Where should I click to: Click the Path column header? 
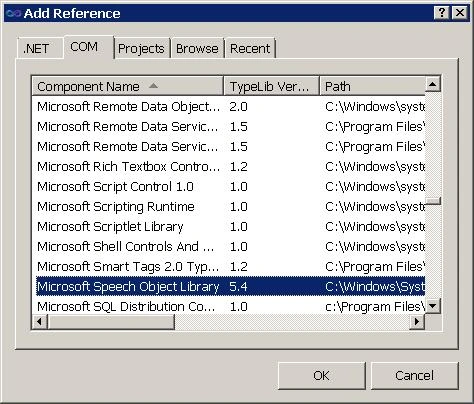click(372, 86)
